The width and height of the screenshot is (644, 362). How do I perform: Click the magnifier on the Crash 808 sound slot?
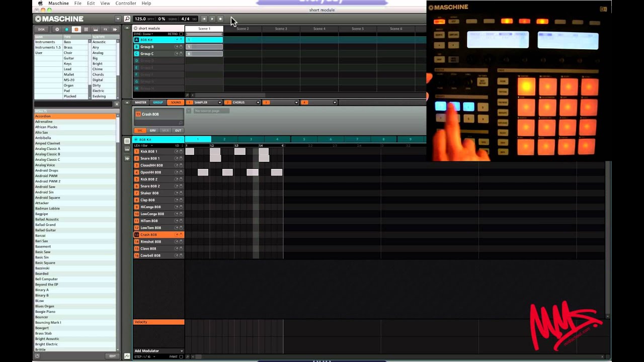coord(181,123)
